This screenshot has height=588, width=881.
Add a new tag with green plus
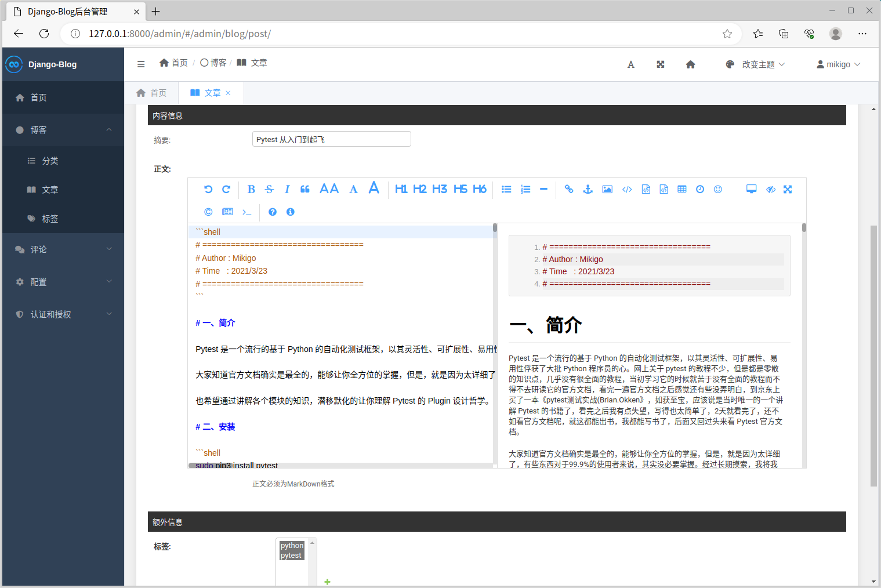[327, 582]
